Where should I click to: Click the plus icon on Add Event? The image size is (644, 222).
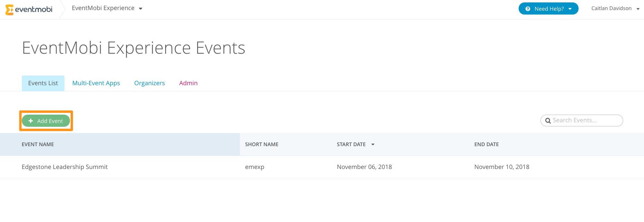(31, 121)
